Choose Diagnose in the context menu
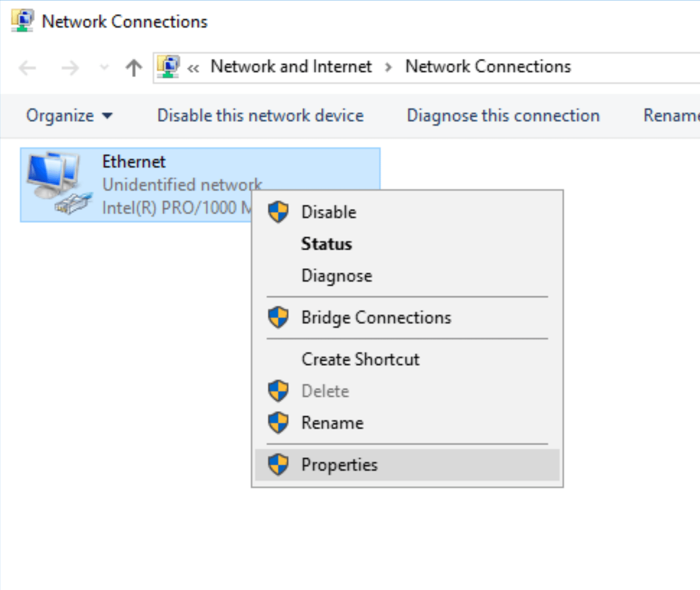The height and width of the screenshot is (590, 700). [336, 276]
